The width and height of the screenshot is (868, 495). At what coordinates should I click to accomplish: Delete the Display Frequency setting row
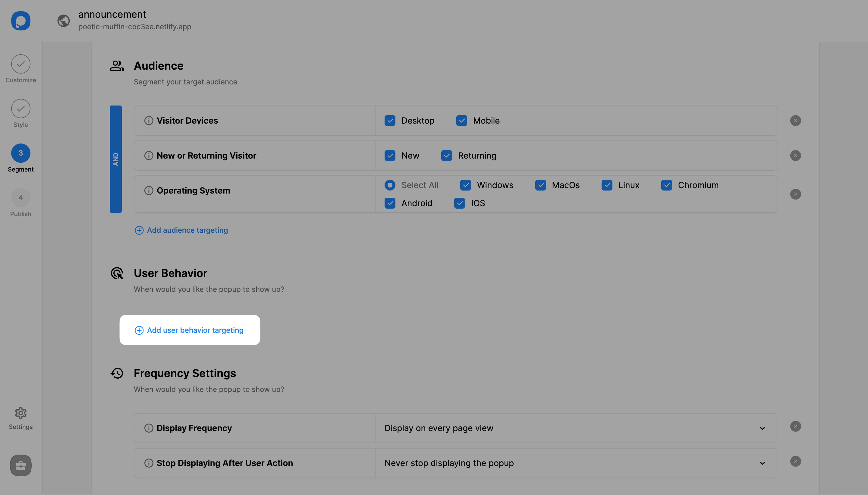(795, 426)
